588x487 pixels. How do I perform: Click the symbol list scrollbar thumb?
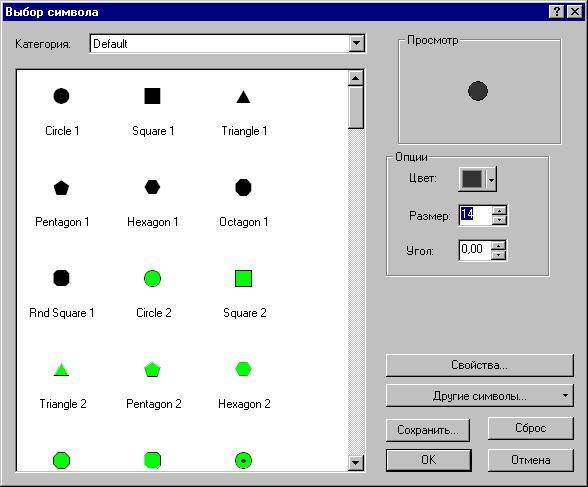[x=356, y=107]
